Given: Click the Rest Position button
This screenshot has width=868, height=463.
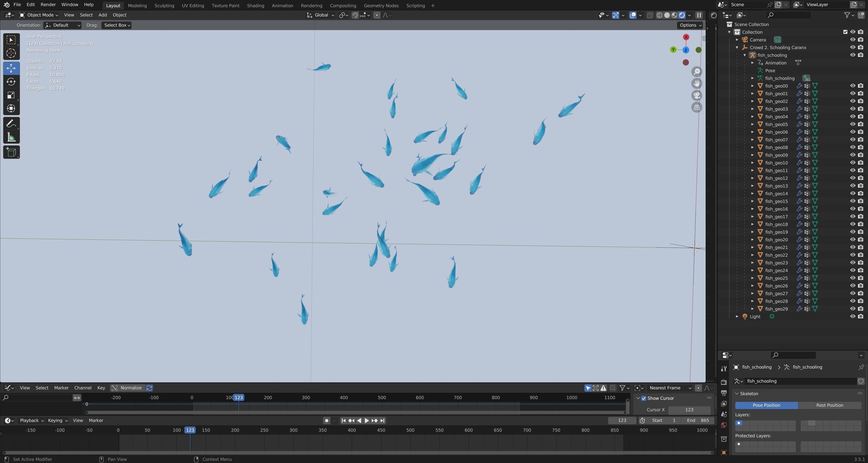Looking at the screenshot, I should [x=830, y=406].
